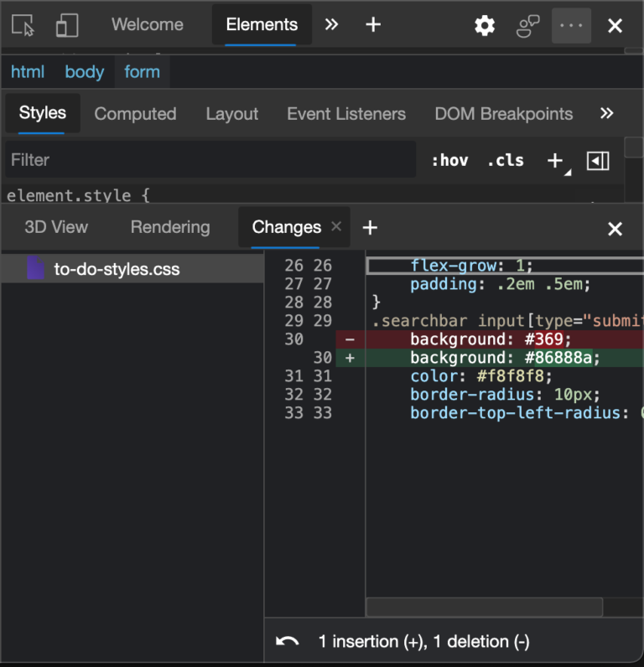Expand more tools next to the Elements tab
This screenshot has width=644, height=667.
point(332,25)
